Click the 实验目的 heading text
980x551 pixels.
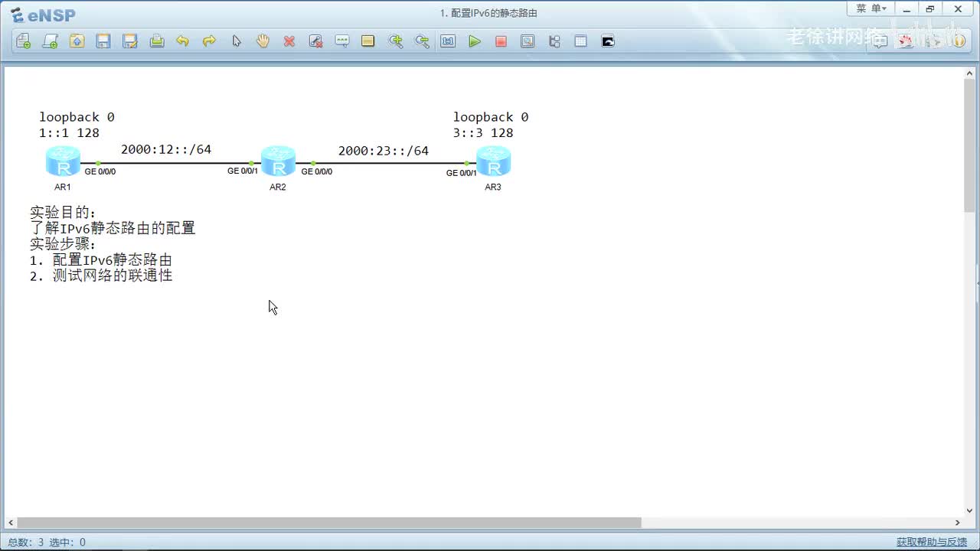64,213
